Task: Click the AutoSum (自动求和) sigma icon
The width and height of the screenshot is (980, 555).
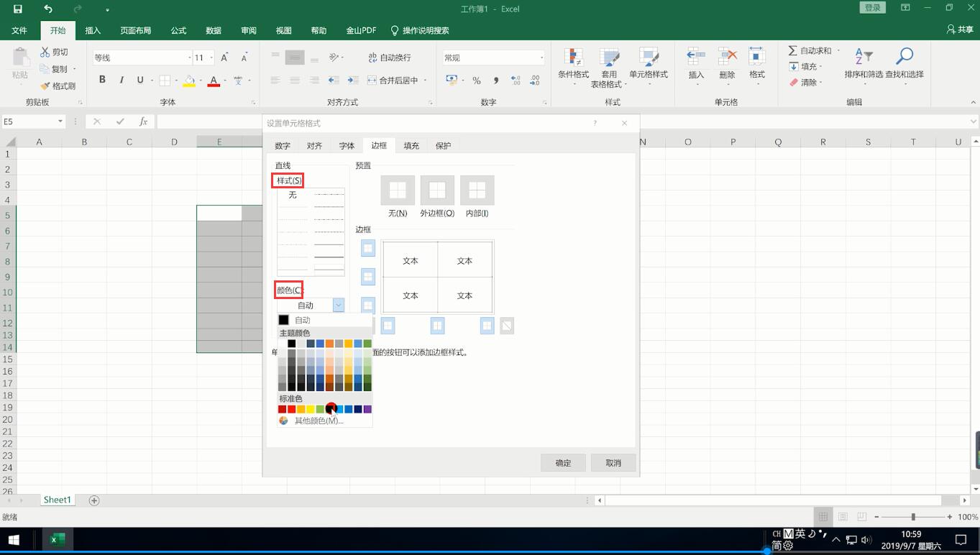Action: [x=792, y=50]
